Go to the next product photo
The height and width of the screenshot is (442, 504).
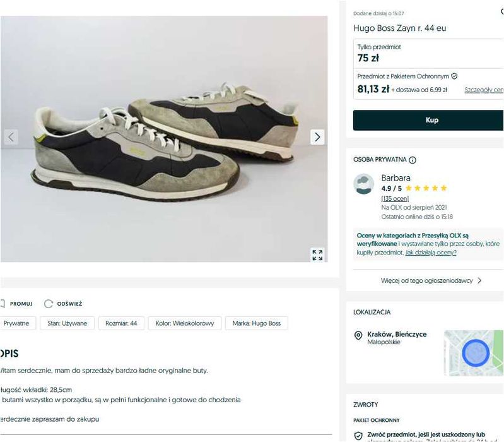(317, 137)
